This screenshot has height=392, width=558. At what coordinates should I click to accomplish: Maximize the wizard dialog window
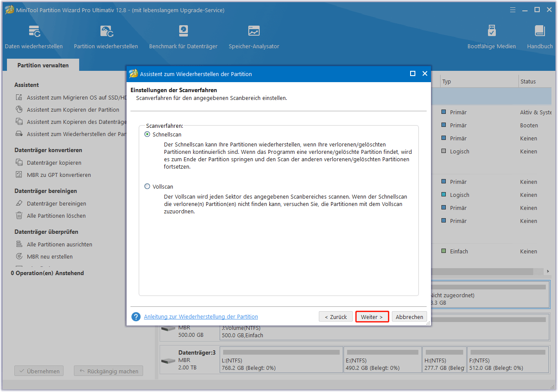pos(413,74)
